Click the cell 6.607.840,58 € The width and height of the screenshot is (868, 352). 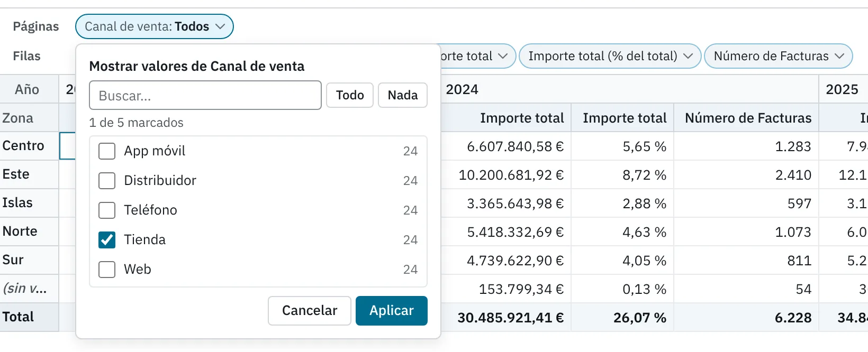tap(506, 146)
